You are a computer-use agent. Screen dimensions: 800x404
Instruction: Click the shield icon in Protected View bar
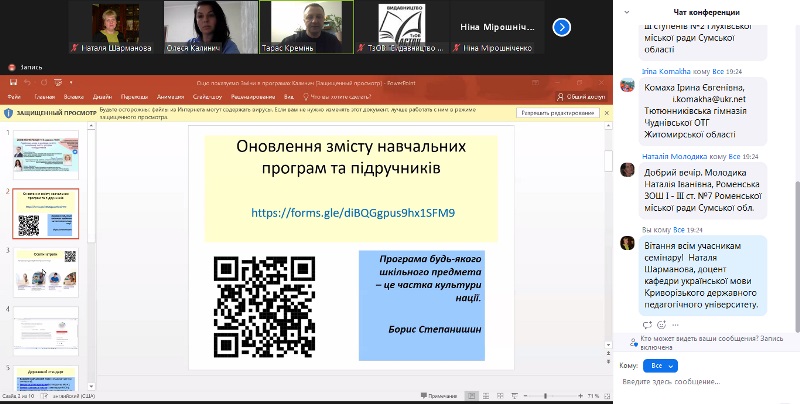click(9, 113)
